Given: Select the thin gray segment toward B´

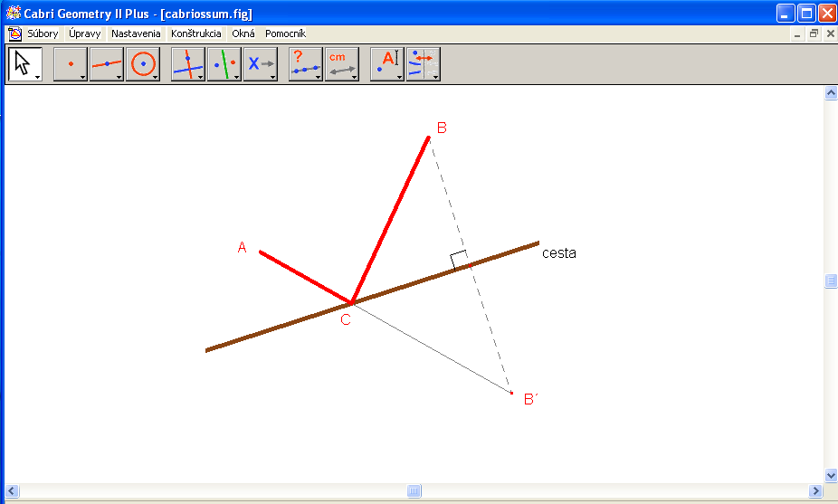Looking at the screenshot, I should [x=432, y=348].
